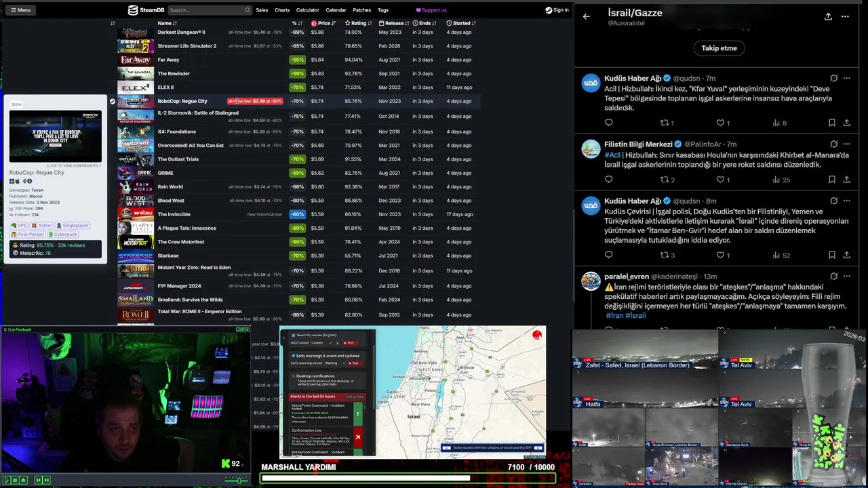This screenshot has height=488, width=868.
Task: View RoboCop screenshot preview image
Action: pyautogui.click(x=56, y=136)
